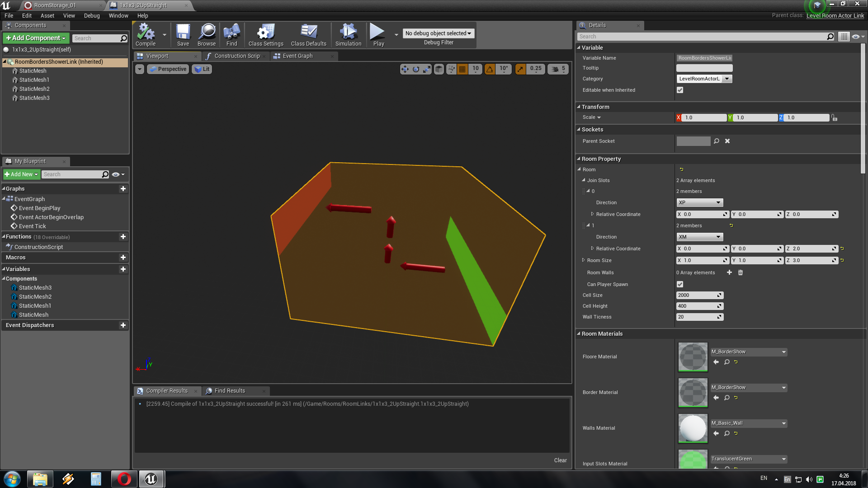Open Class Settings from toolbar
The width and height of the screenshot is (868, 488).
coord(265,35)
